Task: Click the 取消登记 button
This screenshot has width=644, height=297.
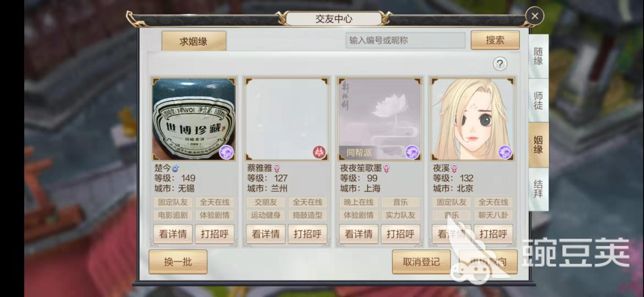Action: (x=421, y=262)
